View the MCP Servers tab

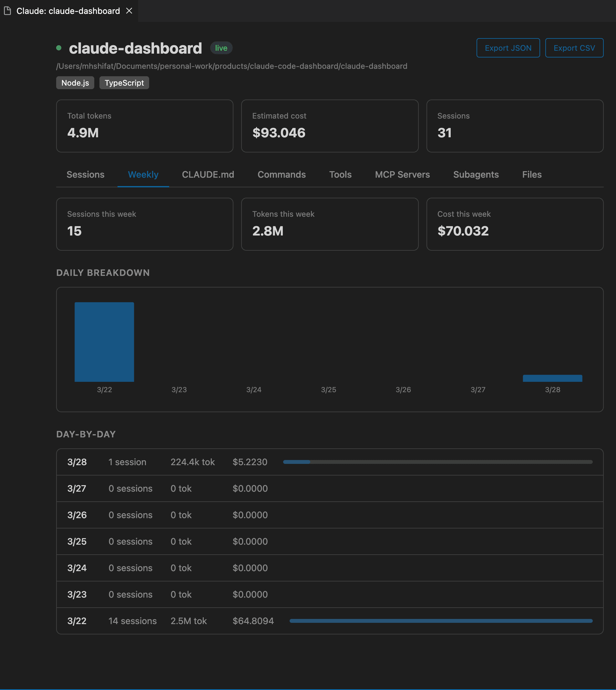tap(402, 175)
